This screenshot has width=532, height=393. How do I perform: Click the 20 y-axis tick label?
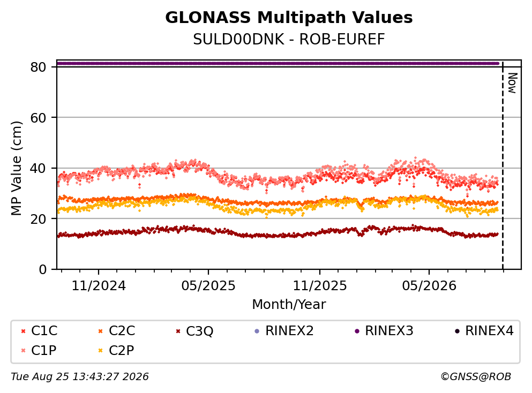(x=39, y=218)
